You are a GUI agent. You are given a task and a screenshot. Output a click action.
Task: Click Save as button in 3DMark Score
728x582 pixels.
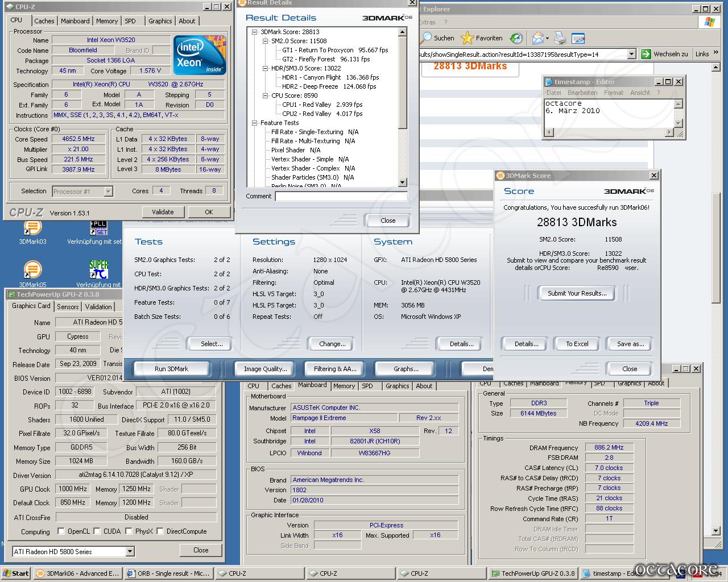[630, 344]
